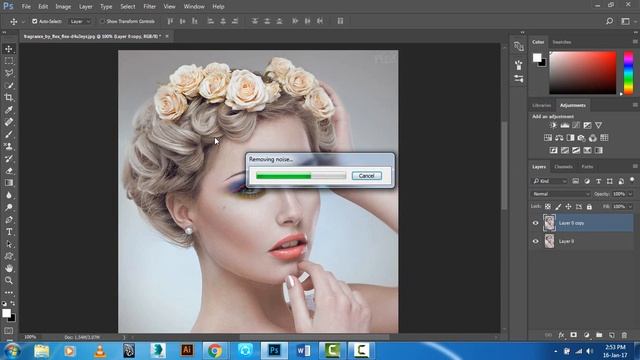Image resolution: width=640 pixels, height=360 pixels.
Task: Open the Adjustments panel options menu
Action: pos(635,105)
